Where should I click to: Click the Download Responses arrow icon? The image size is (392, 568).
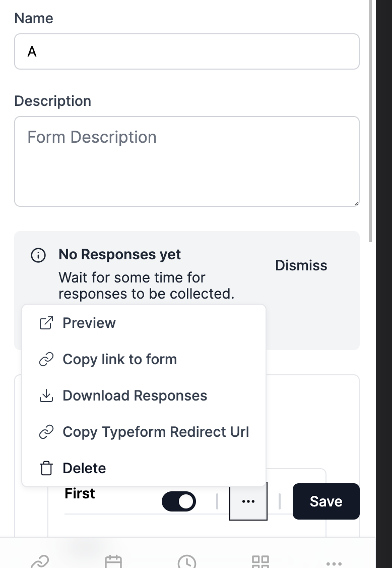pyautogui.click(x=46, y=395)
